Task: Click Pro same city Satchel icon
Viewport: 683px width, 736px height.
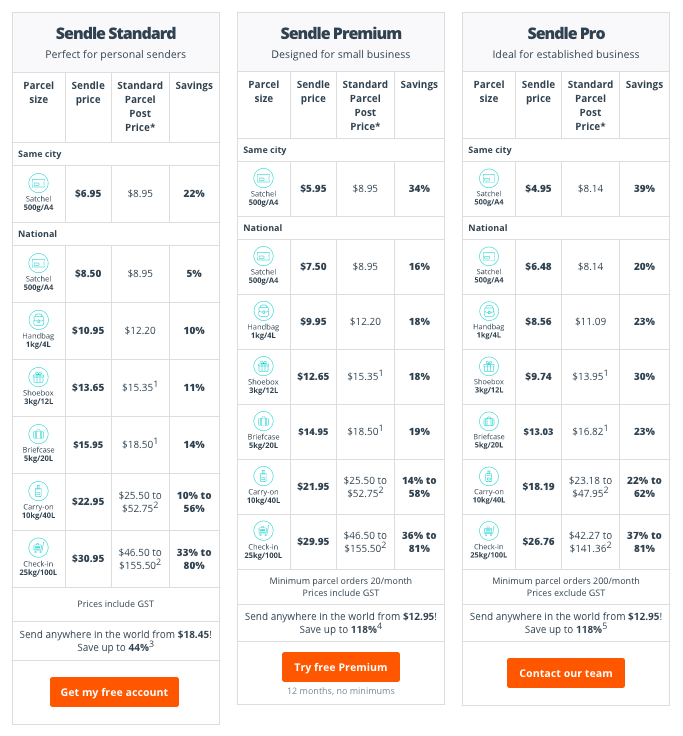Action: coord(489,178)
